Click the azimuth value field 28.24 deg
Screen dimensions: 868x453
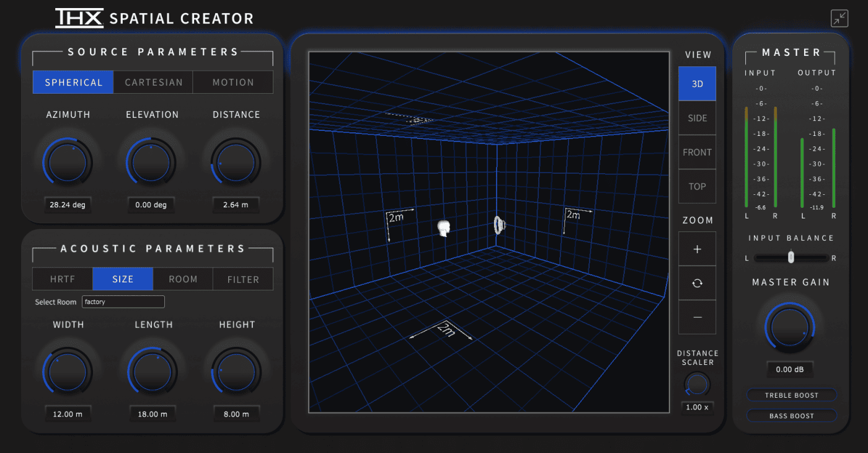click(x=68, y=205)
